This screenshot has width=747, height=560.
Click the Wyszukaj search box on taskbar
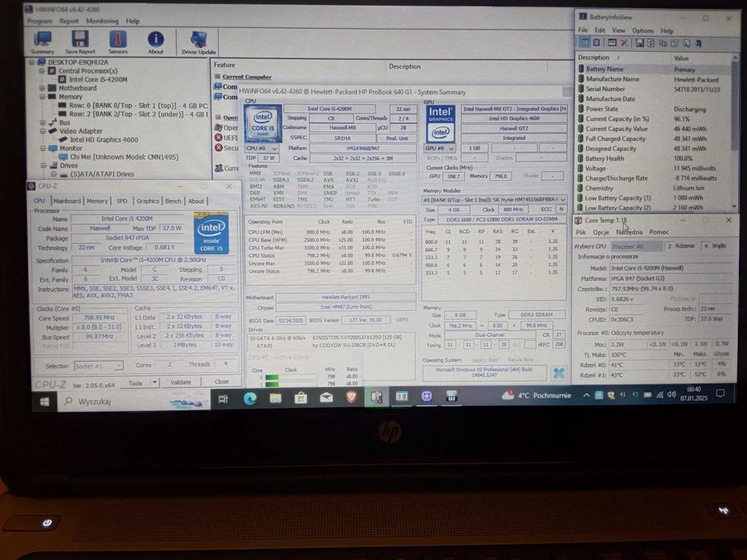click(134, 402)
